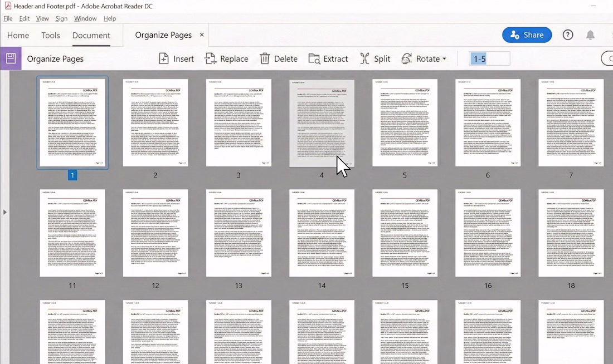The width and height of the screenshot is (613, 364).
Task: Select page 6 thumbnail
Action: pos(488,122)
